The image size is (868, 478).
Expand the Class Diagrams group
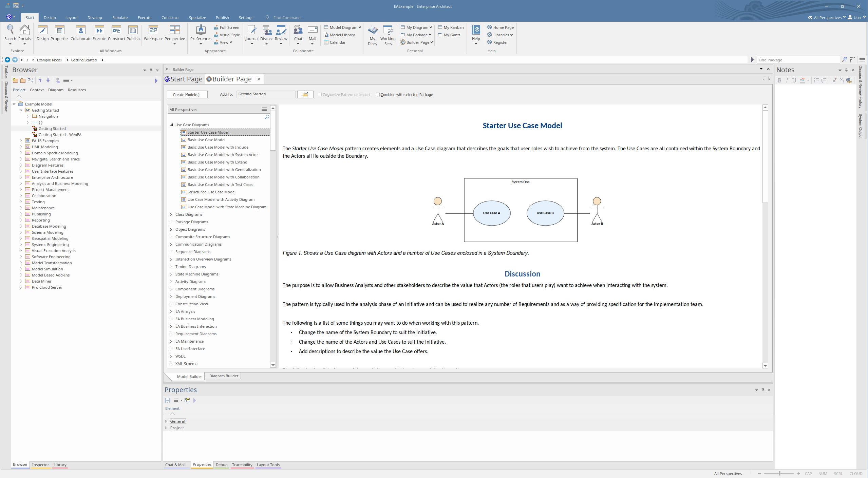coord(171,214)
